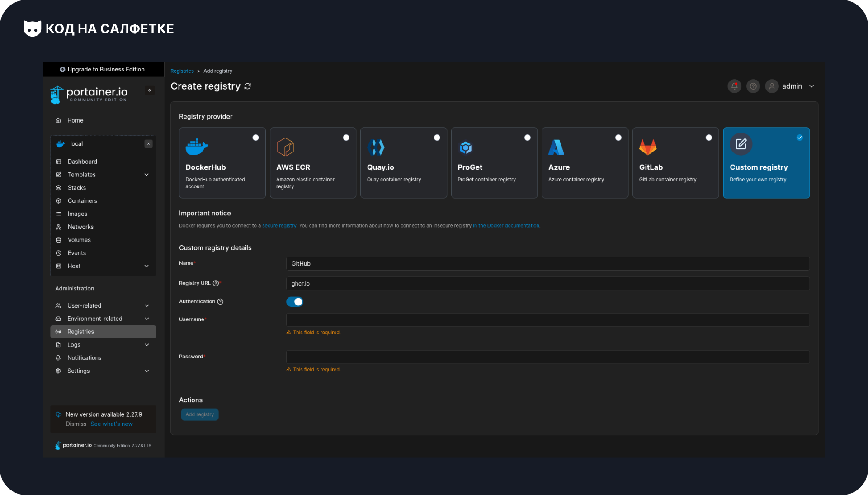Open the Docker documentation link

pyautogui.click(x=506, y=226)
